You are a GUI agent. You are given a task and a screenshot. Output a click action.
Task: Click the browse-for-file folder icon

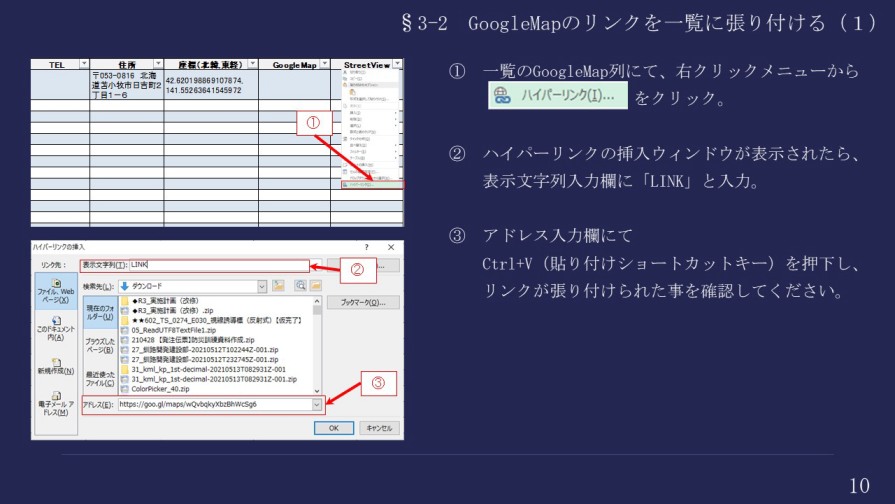click(317, 285)
